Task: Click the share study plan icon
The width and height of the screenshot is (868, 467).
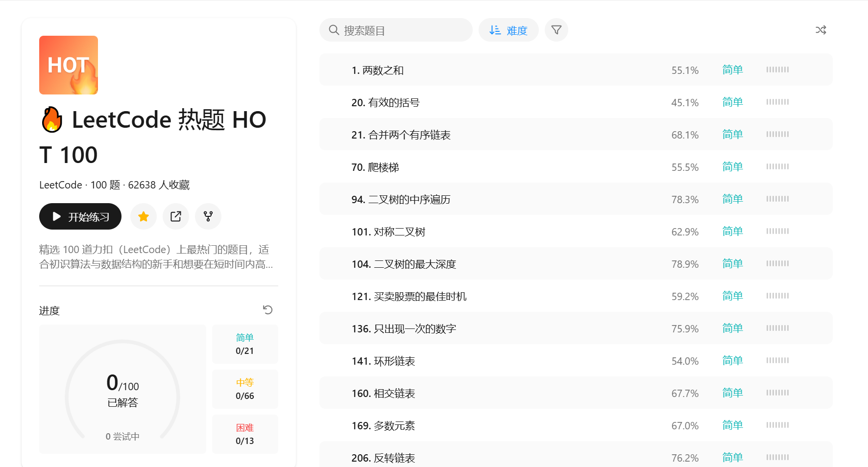Action: click(x=175, y=216)
